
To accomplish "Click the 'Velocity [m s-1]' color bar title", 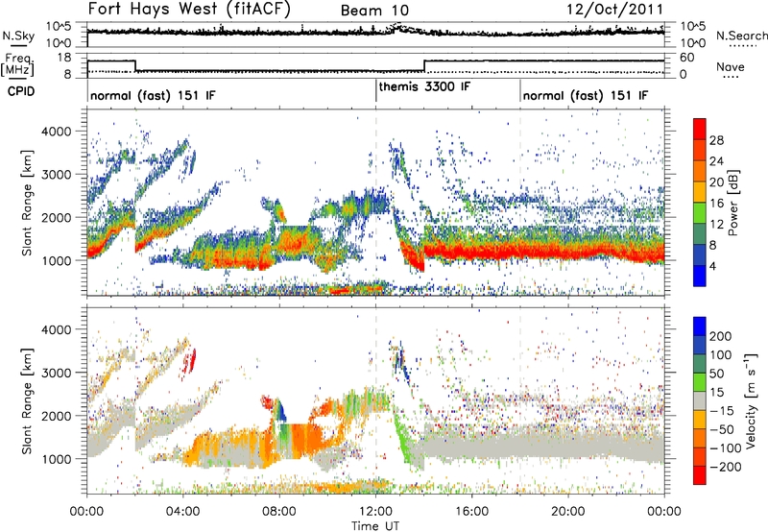I will [x=752, y=400].
